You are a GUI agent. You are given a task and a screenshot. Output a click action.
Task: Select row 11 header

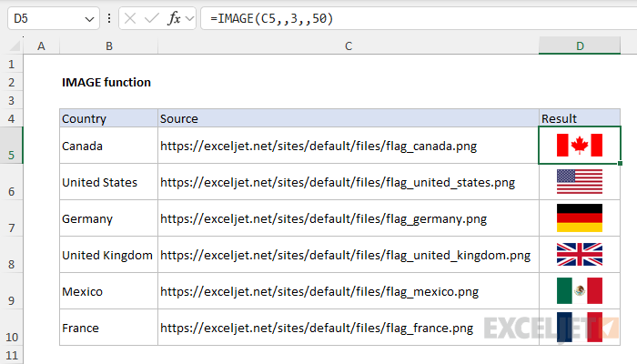pyautogui.click(x=11, y=355)
